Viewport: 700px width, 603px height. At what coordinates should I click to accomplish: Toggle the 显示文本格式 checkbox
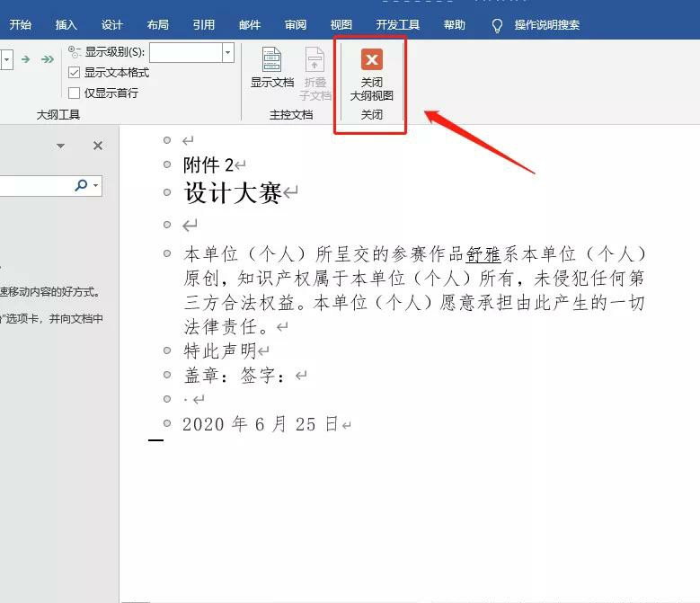tap(74, 72)
